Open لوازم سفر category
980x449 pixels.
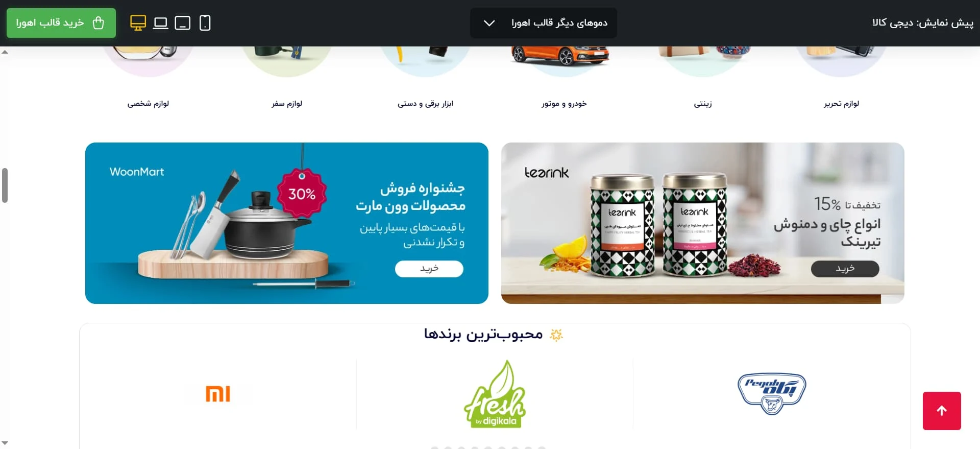pyautogui.click(x=287, y=103)
